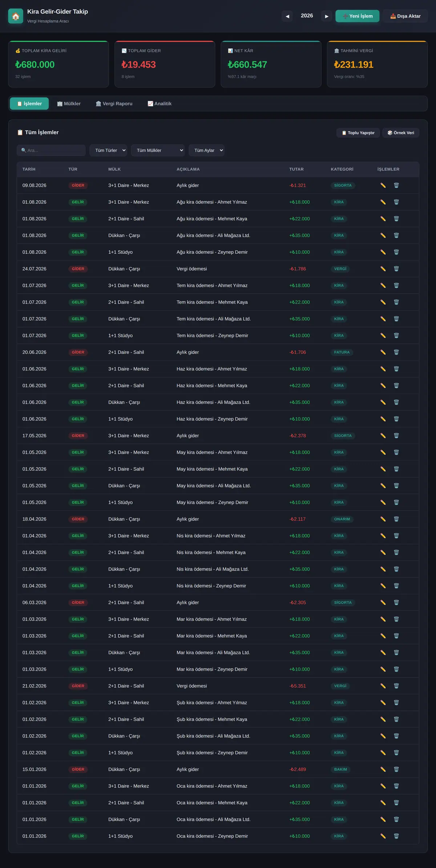This screenshot has height=868, width=436.
Task: Delete Oca kira ödemesi - Zeynep Demir entry
Action: click(396, 836)
